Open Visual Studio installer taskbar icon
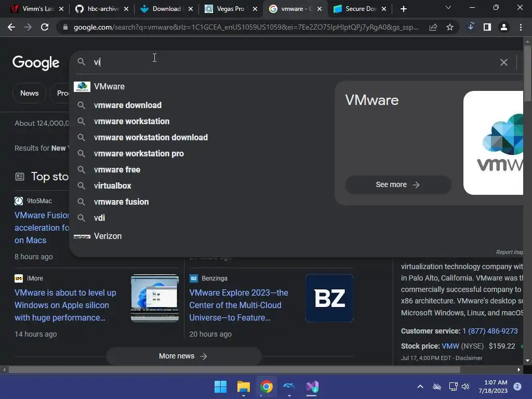The height and width of the screenshot is (399, 532). coord(312,387)
